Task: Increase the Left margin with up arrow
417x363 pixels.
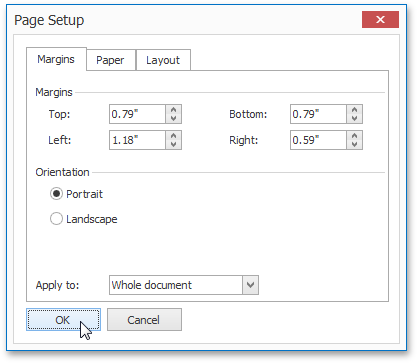Action: tap(174, 136)
